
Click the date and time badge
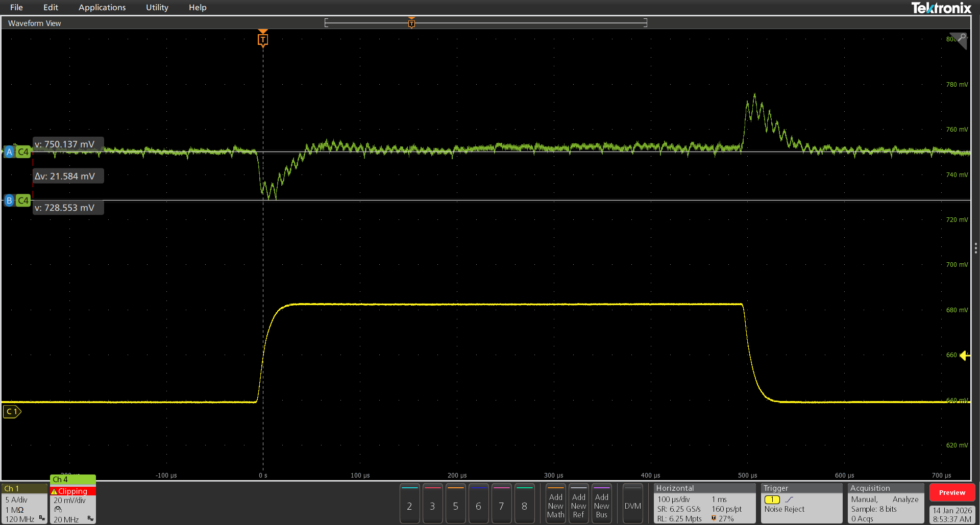952,514
